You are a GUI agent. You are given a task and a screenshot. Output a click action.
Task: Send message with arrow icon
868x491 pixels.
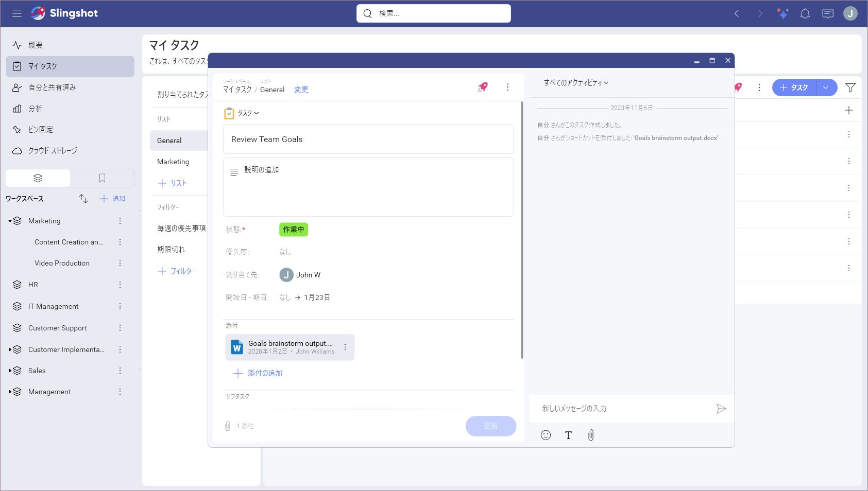pos(721,409)
